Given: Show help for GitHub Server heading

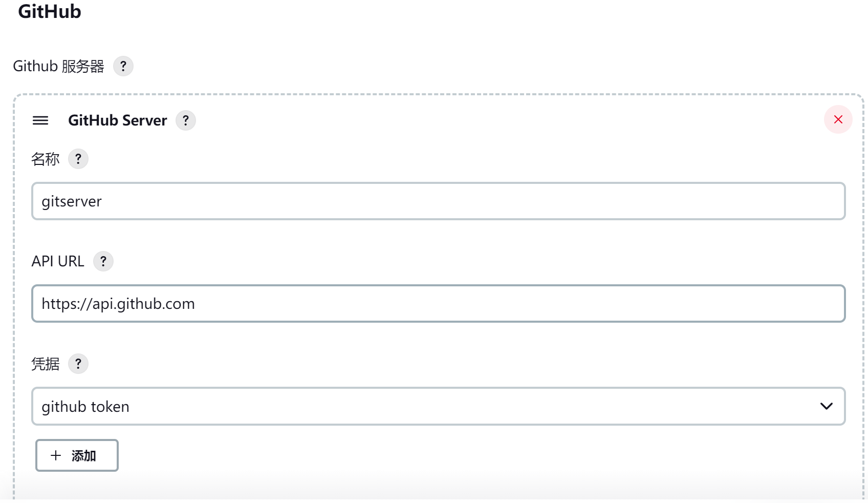Looking at the screenshot, I should pos(185,120).
